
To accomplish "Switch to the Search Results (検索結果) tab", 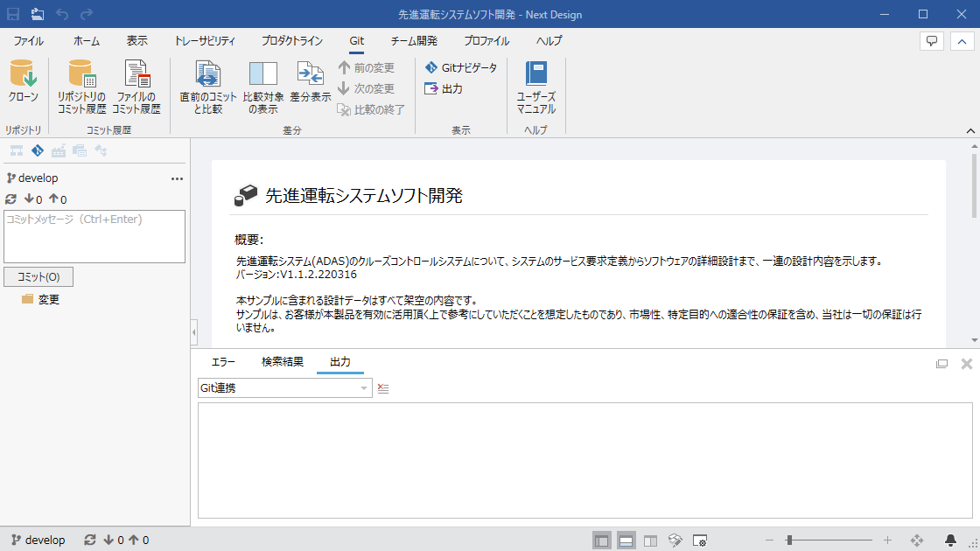I will click(283, 362).
